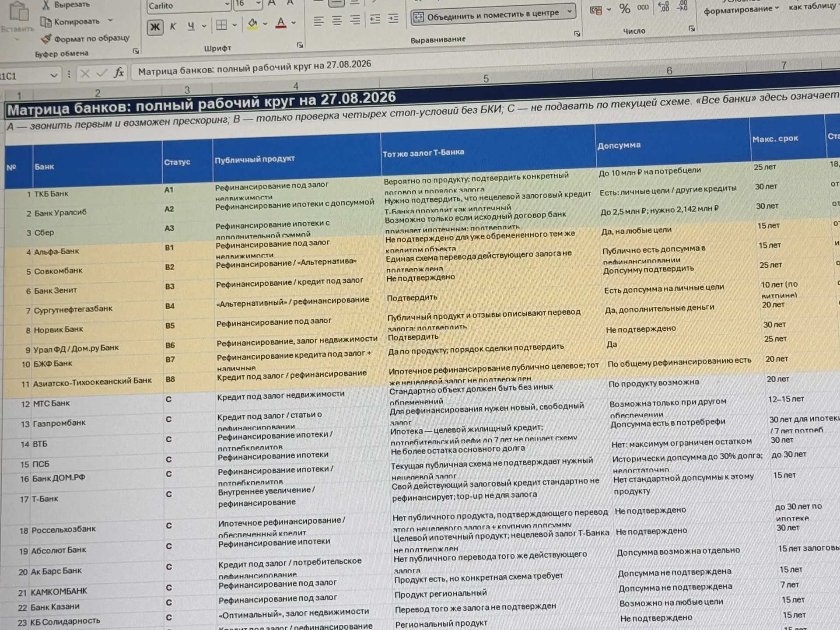Click status cell 'B4'

[188, 306]
